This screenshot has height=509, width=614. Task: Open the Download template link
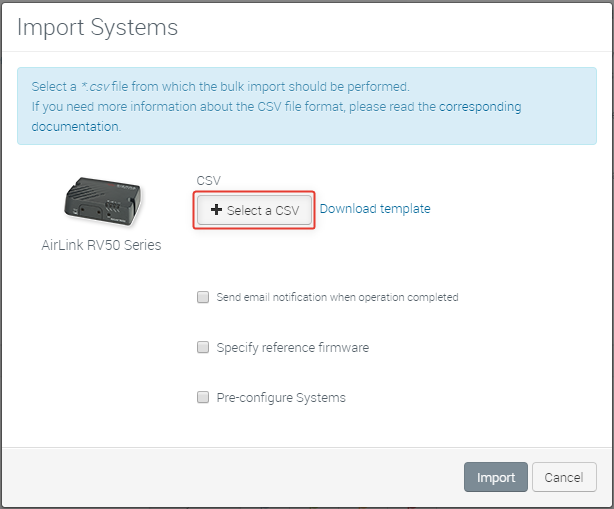pyautogui.click(x=375, y=209)
